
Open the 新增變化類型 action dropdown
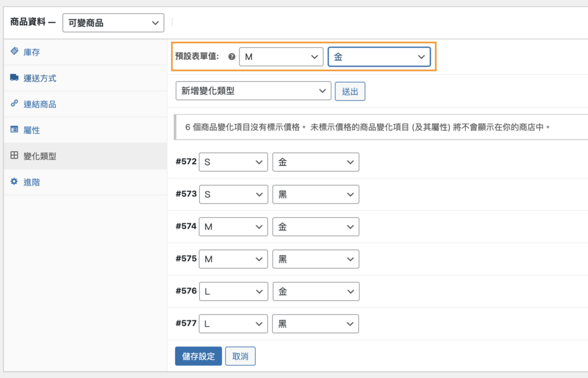[x=253, y=91]
